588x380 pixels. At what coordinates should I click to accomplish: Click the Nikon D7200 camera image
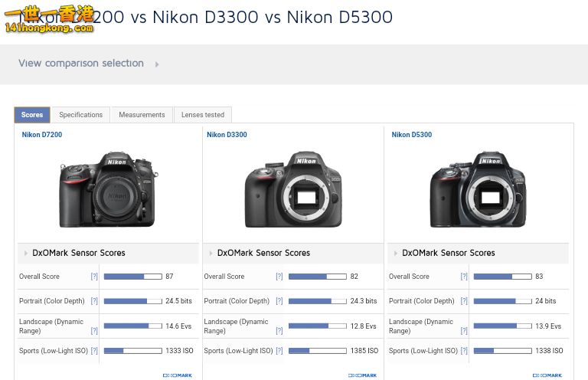[109, 189]
